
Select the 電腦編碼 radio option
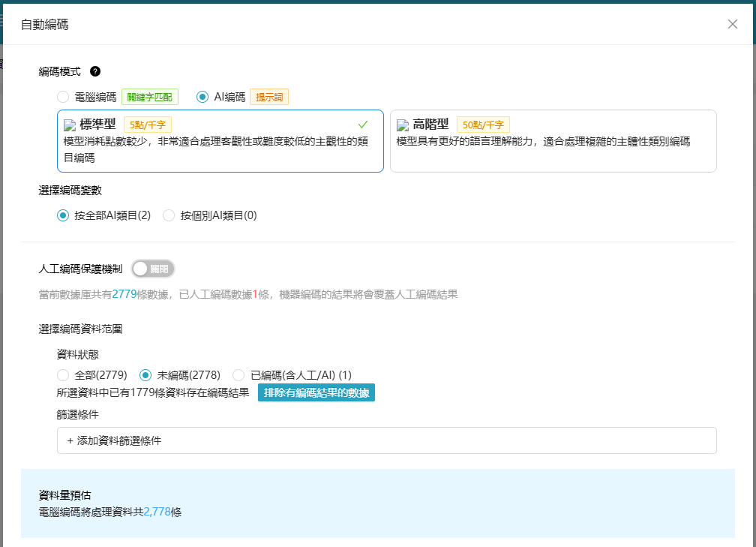point(63,97)
